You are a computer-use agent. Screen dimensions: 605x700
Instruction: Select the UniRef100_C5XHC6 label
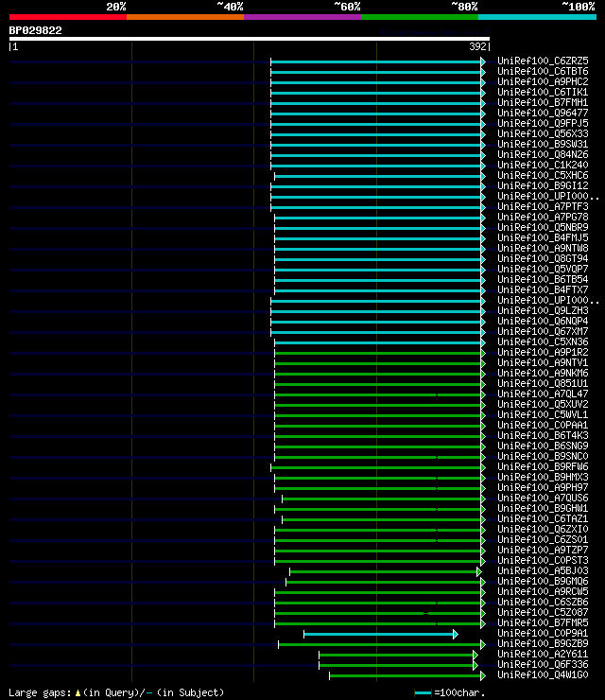pos(543,175)
